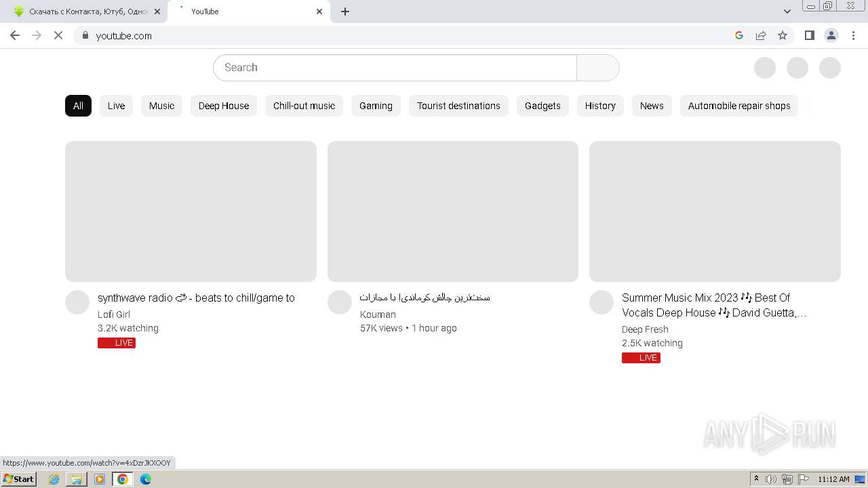The image size is (868, 488).
Task: Open Microsoft Edge from taskbar
Action: point(146,479)
